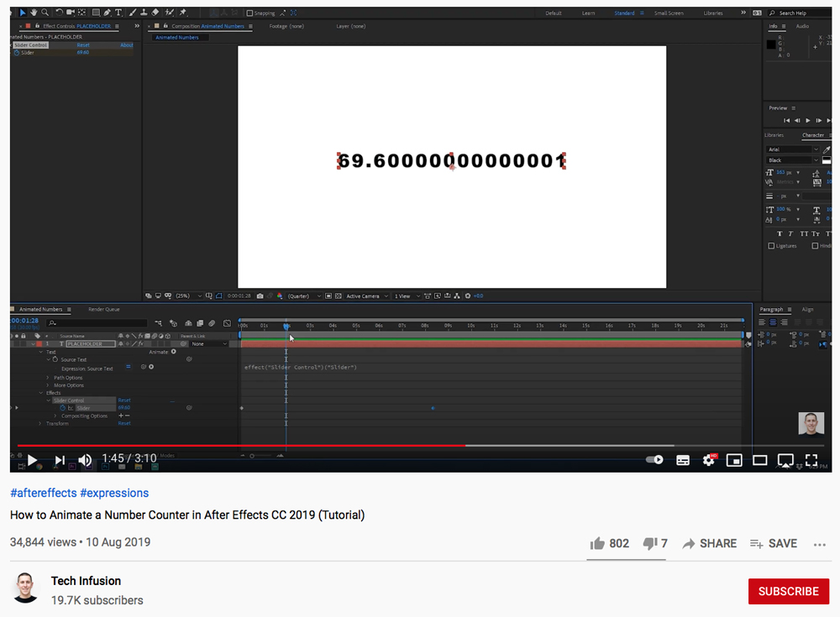Select the Roto Brush tool
The height and width of the screenshot is (617, 840).
click(x=170, y=13)
